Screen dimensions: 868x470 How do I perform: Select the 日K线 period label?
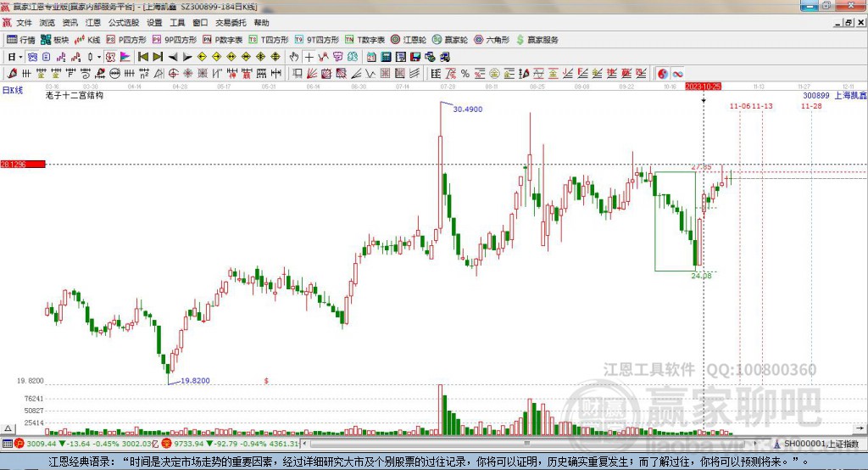[13, 90]
